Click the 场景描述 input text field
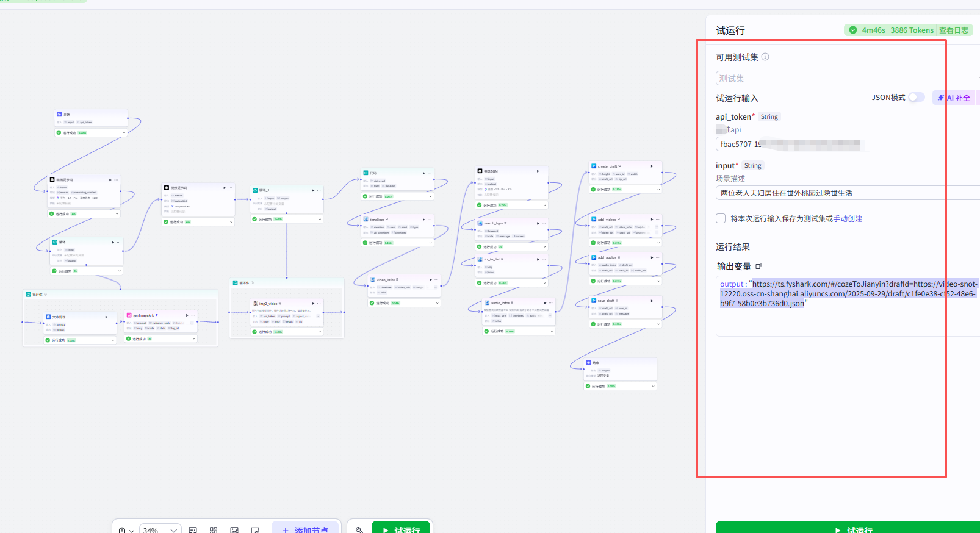Screen dimensions: 980x533 (848, 193)
